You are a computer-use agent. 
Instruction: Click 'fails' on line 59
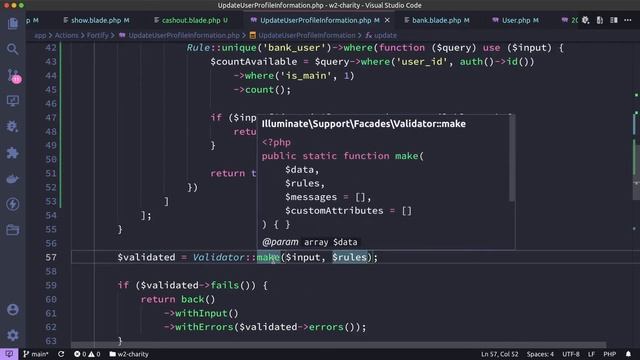coord(224,285)
